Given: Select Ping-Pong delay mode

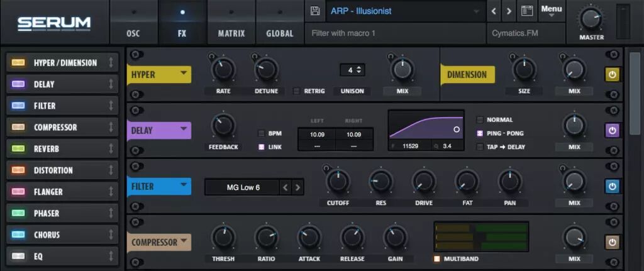Looking at the screenshot, I should click(480, 133).
